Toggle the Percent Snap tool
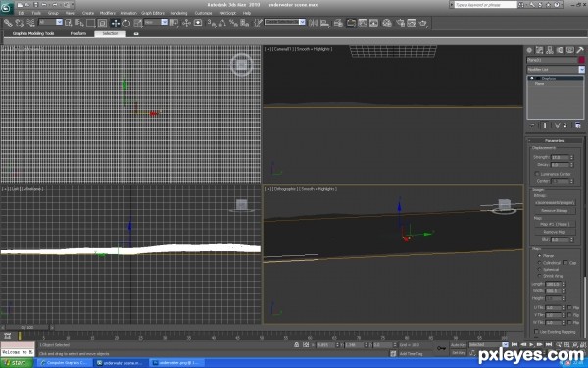588x368 pixels. 233,24
